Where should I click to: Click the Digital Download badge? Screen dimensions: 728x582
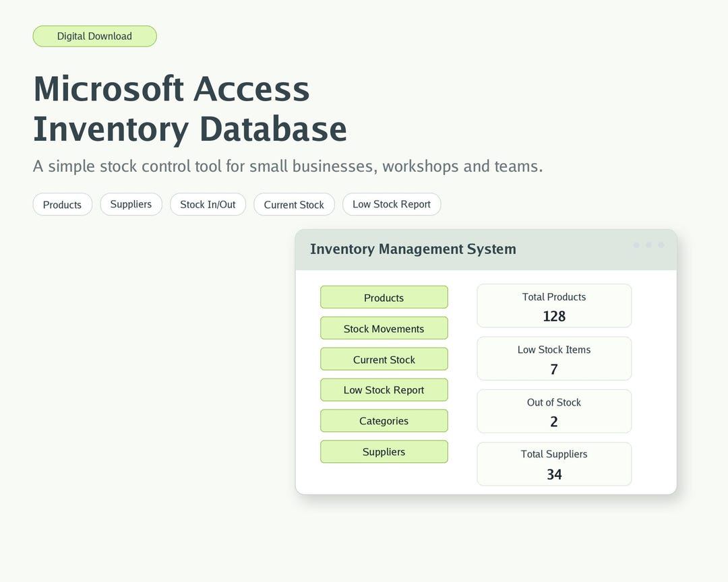(95, 36)
